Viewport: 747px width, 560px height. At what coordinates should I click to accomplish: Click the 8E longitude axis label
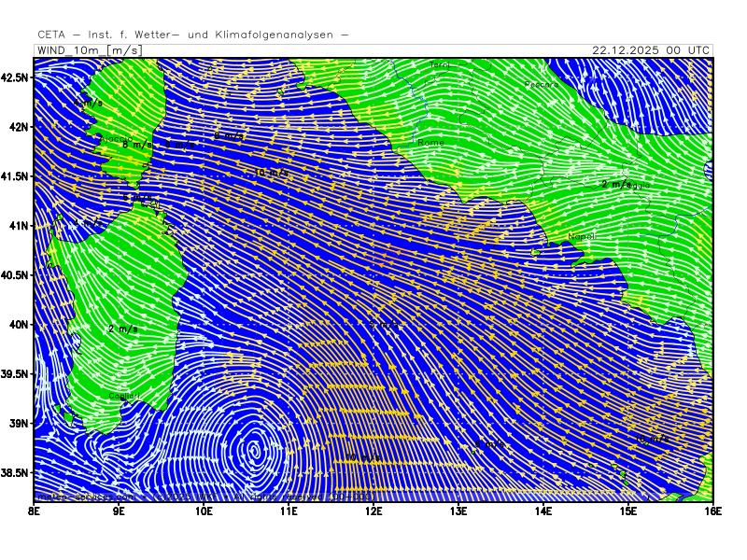click(x=35, y=511)
